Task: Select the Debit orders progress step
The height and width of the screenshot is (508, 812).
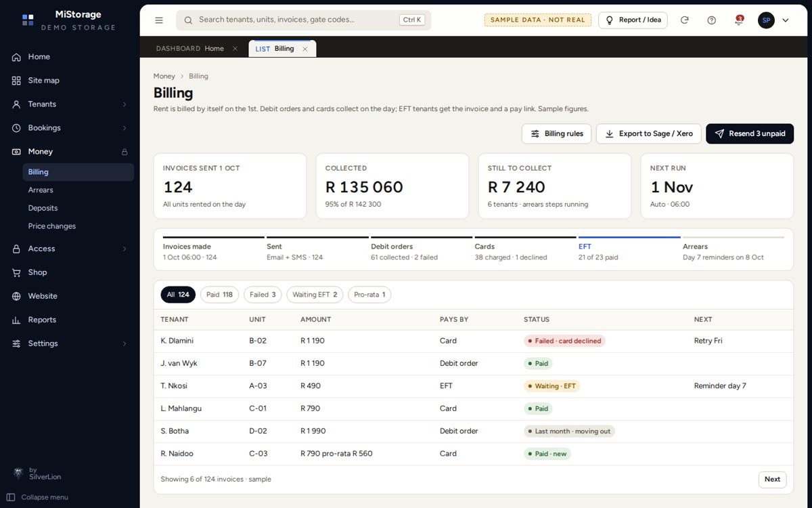Action: (x=422, y=250)
